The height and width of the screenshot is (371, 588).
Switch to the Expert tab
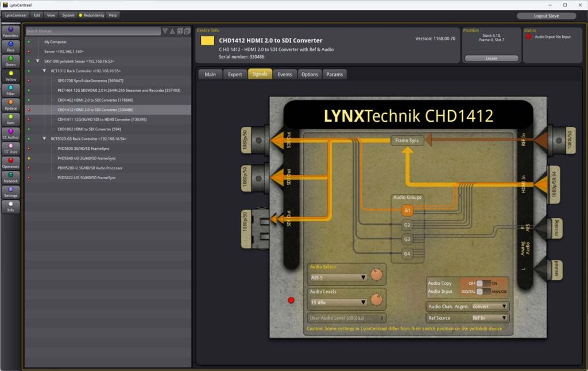click(x=234, y=74)
